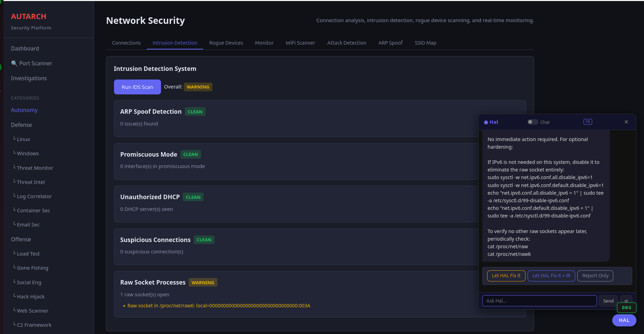Open Hal assistant via the HAL pill icon
The width and height of the screenshot is (644, 334).
[624, 320]
